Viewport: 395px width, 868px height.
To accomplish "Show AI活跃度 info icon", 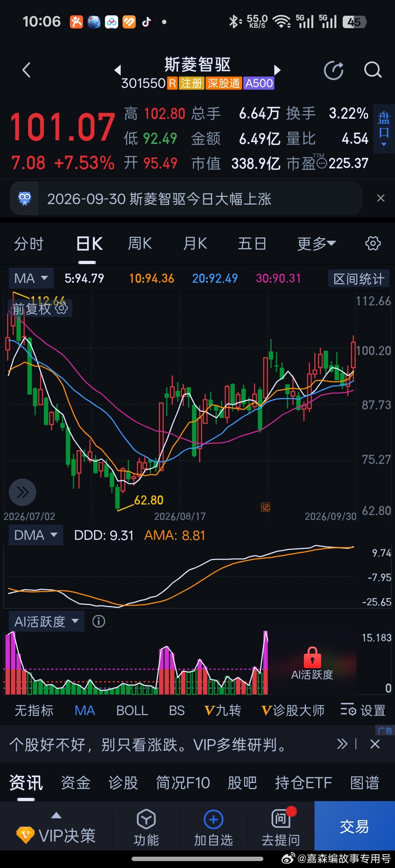I will (x=98, y=621).
